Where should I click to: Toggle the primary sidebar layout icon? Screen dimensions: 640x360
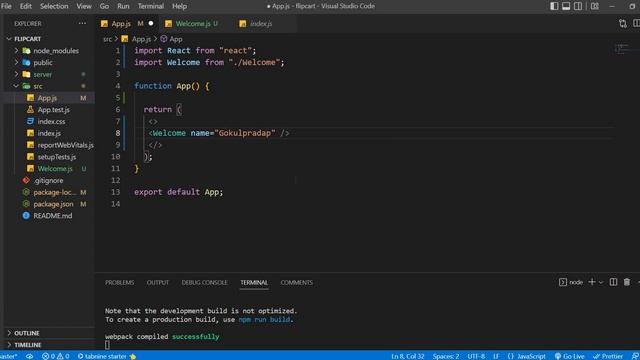(x=554, y=6)
